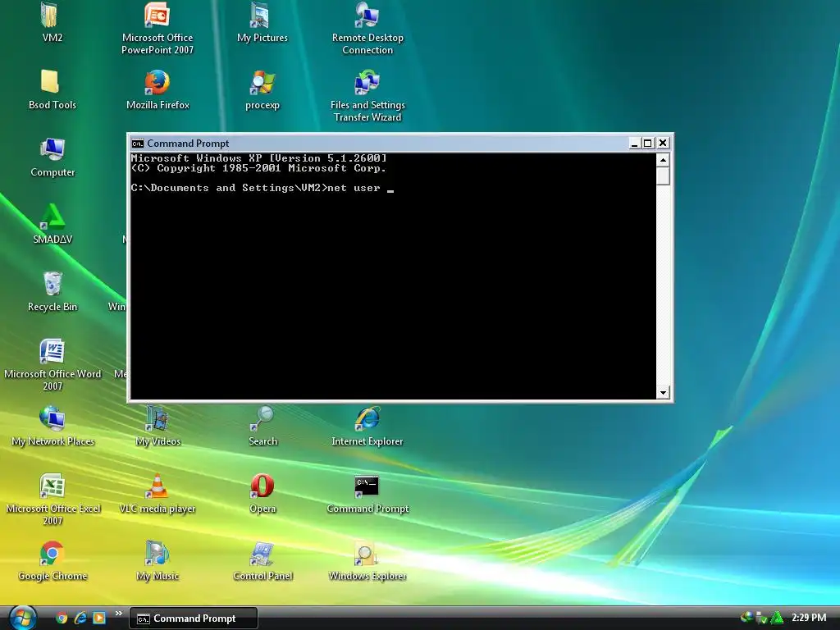Viewport: 840px width, 630px height.
Task: Select the Computer desktop icon
Action: 52,151
